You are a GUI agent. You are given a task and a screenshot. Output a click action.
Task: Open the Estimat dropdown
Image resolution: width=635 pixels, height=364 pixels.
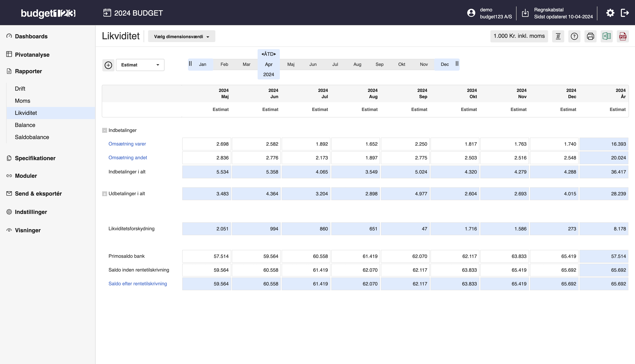(x=140, y=65)
